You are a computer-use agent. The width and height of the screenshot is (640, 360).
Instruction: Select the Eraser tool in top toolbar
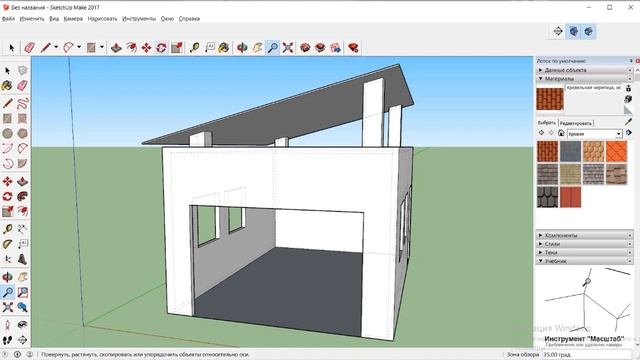(x=29, y=48)
